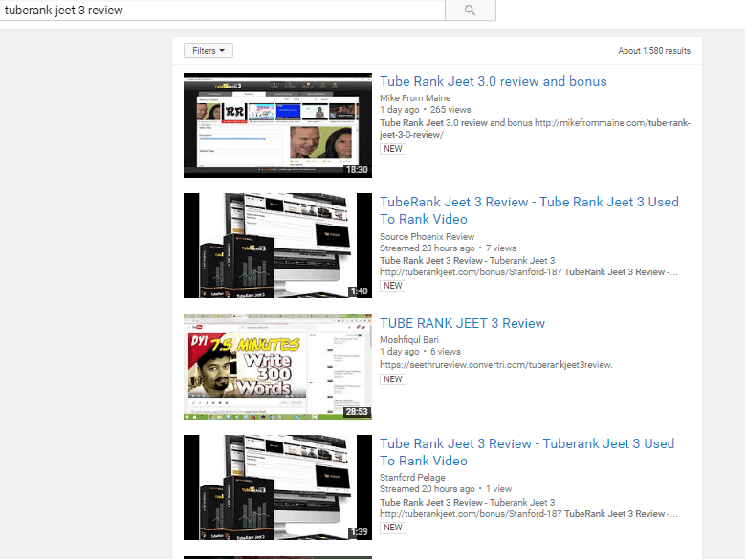Click description text under Stanford Pelage
The height and width of the screenshot is (560, 746).
529,508
